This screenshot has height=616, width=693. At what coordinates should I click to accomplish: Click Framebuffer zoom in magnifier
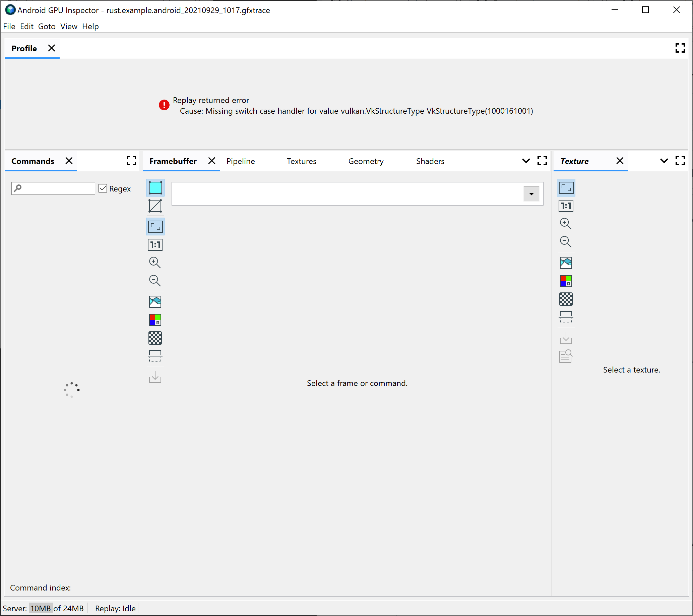pos(155,263)
